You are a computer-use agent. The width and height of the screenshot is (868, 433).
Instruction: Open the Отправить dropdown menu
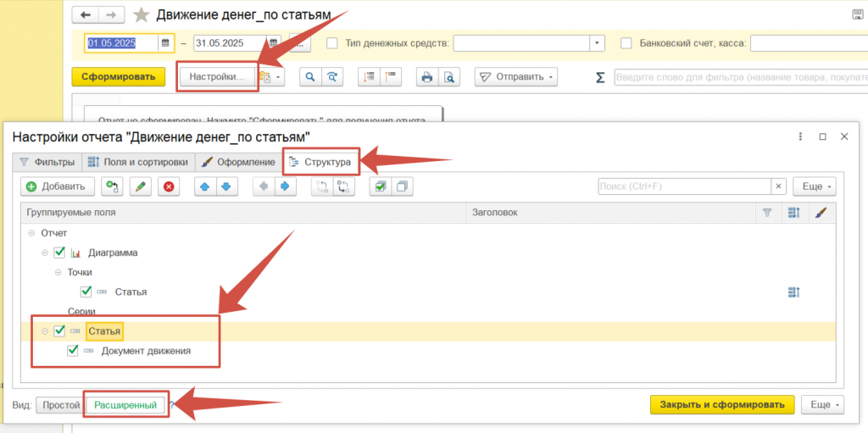pyautogui.click(x=515, y=77)
